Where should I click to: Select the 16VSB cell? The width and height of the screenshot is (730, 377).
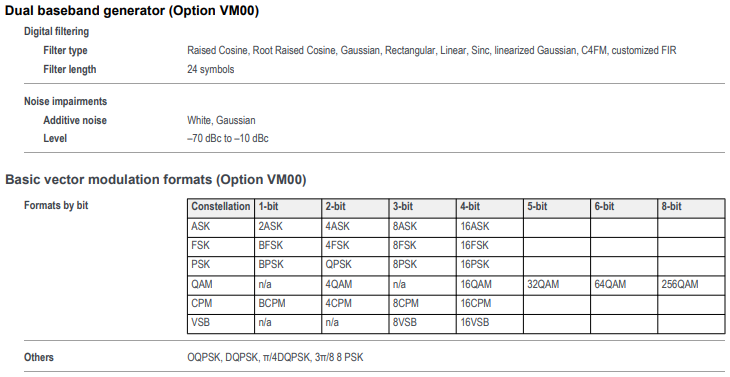490,323
